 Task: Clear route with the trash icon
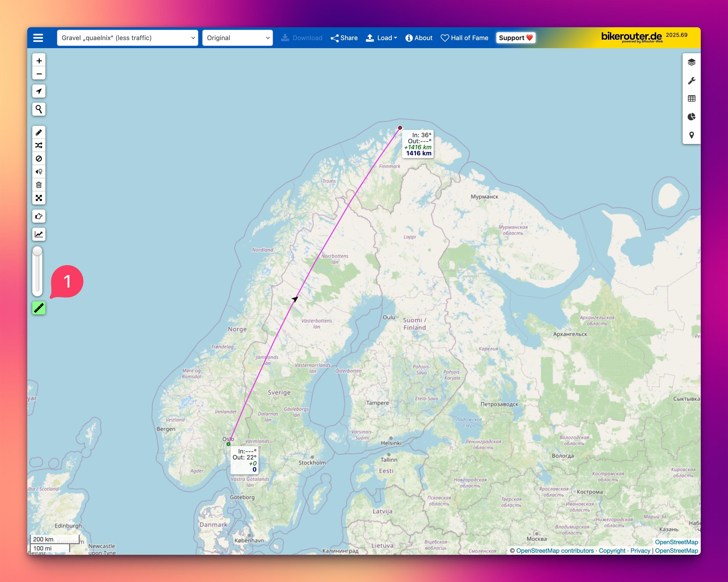pos(39,185)
